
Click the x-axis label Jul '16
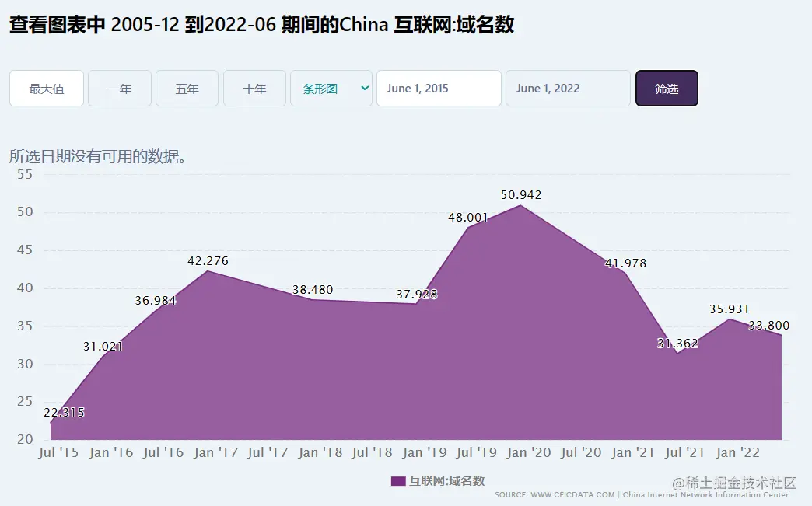tap(163, 452)
